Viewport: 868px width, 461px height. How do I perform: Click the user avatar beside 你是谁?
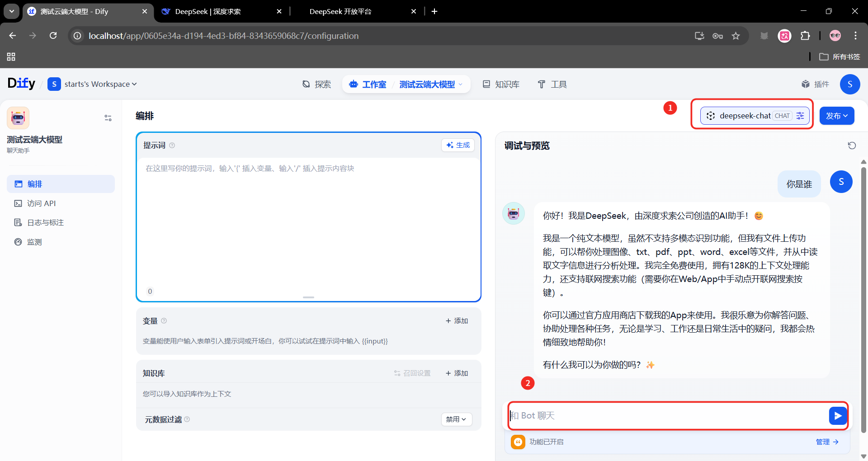[841, 182]
